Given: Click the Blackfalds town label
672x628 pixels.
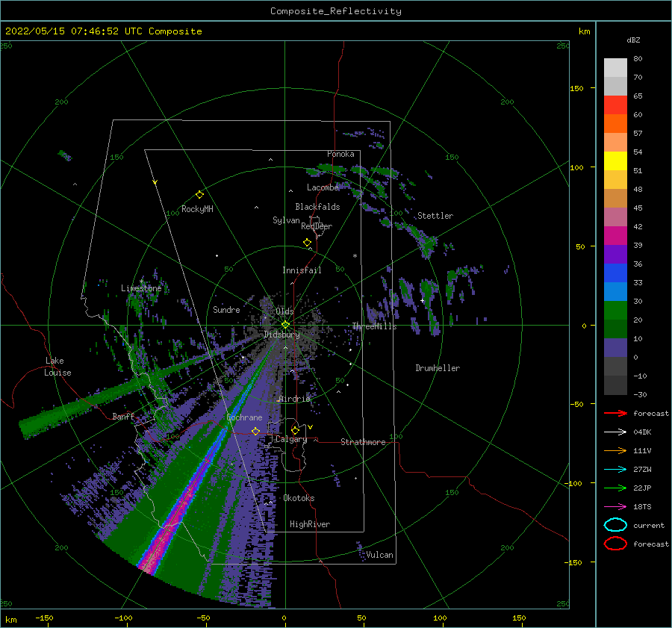Looking at the screenshot, I should pyautogui.click(x=317, y=207).
